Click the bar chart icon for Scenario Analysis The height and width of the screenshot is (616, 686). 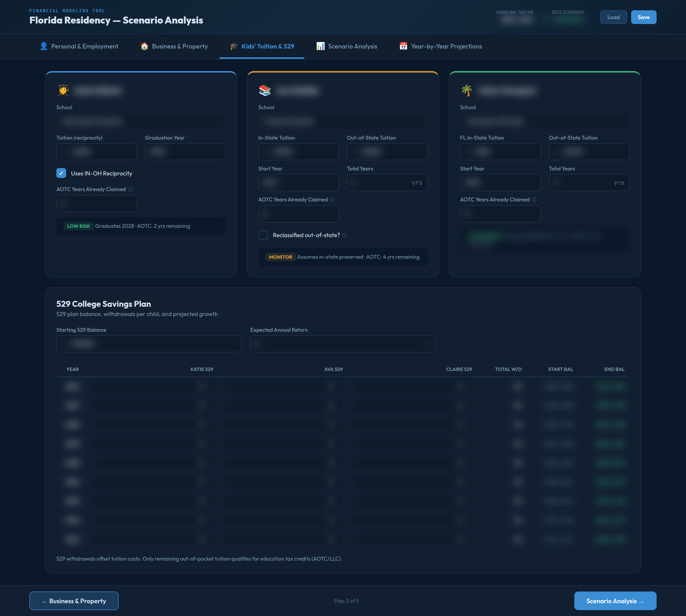(320, 46)
